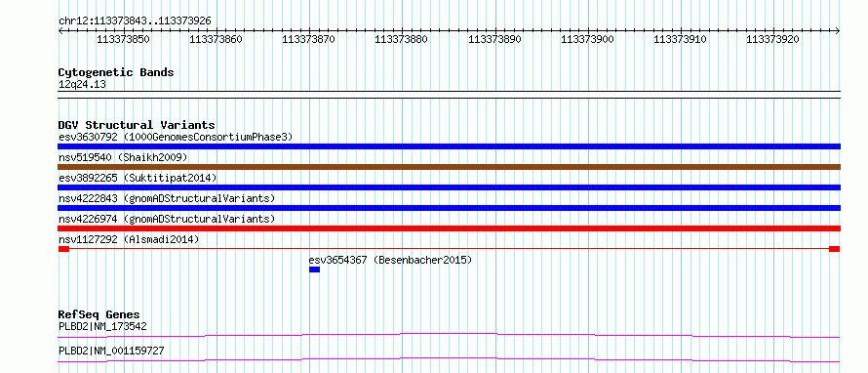868x373 pixels.
Task: Select the PLBD2|NM_001159727 gene label
Action: (x=111, y=351)
